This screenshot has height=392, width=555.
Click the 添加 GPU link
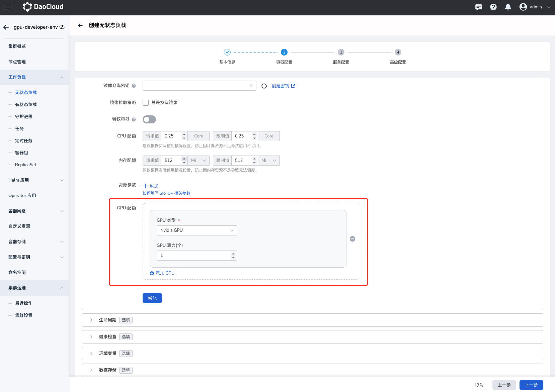tap(165, 273)
